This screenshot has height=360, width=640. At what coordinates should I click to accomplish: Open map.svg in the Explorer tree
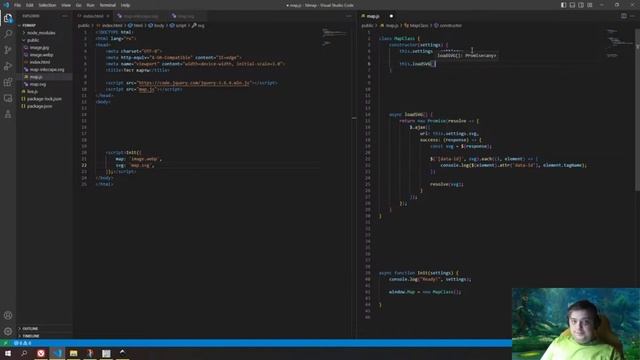pos(38,84)
